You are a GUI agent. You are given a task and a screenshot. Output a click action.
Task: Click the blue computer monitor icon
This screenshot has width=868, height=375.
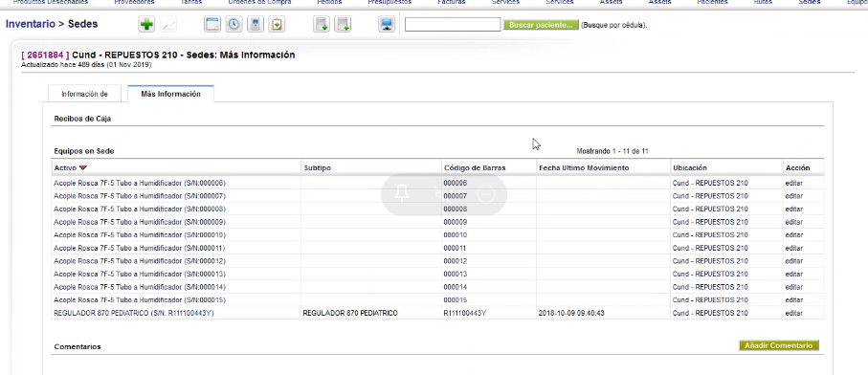pos(387,24)
